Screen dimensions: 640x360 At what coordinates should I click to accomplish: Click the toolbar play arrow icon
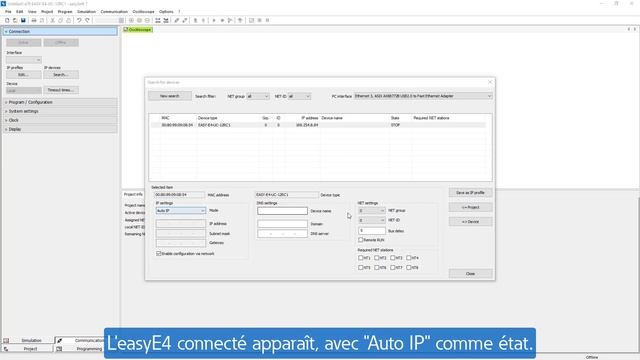214,20
